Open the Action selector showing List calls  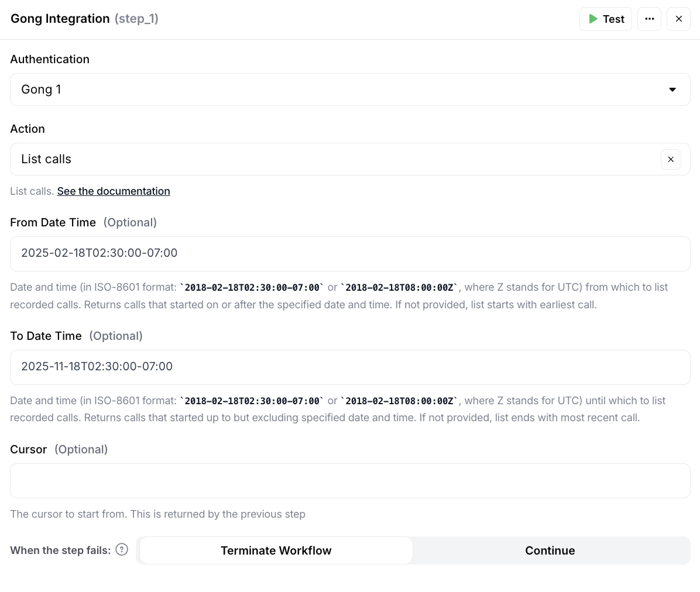tap(334, 159)
